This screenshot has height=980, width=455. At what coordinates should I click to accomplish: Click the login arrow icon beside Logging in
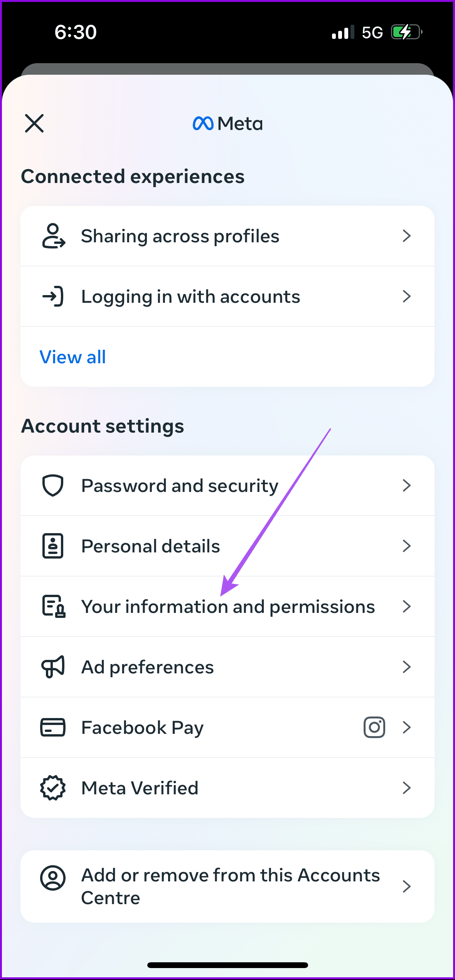click(53, 296)
